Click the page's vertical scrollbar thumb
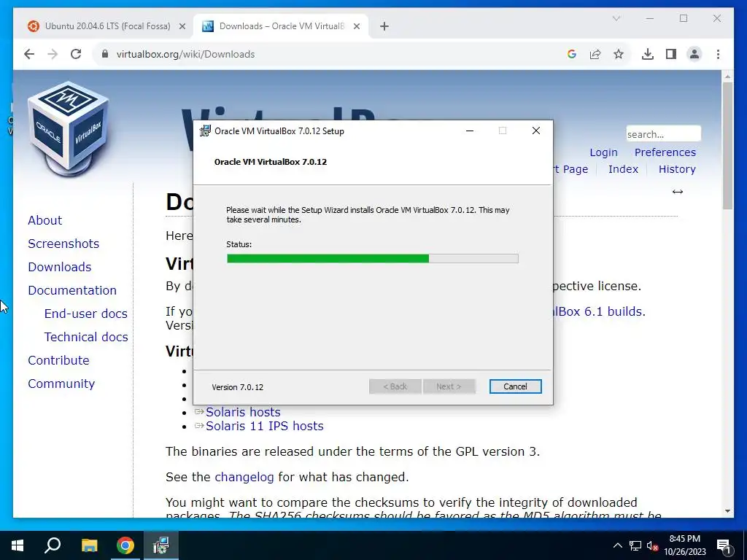 pyautogui.click(x=727, y=146)
